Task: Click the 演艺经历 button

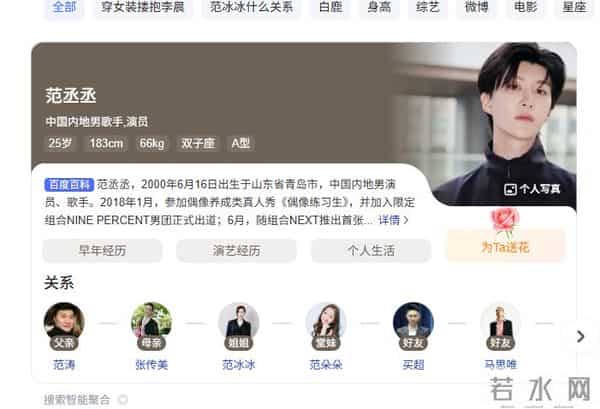Action: coord(236,251)
